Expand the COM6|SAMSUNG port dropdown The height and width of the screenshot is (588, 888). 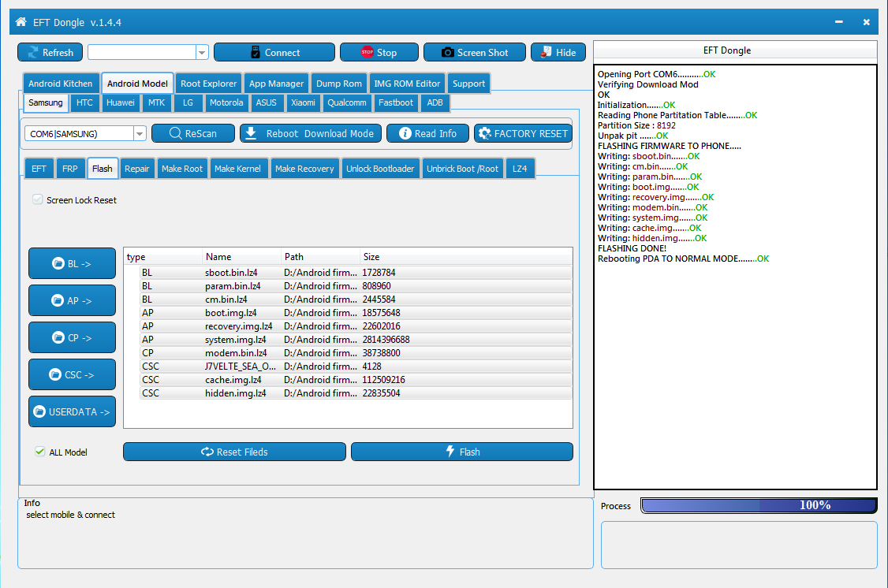140,133
